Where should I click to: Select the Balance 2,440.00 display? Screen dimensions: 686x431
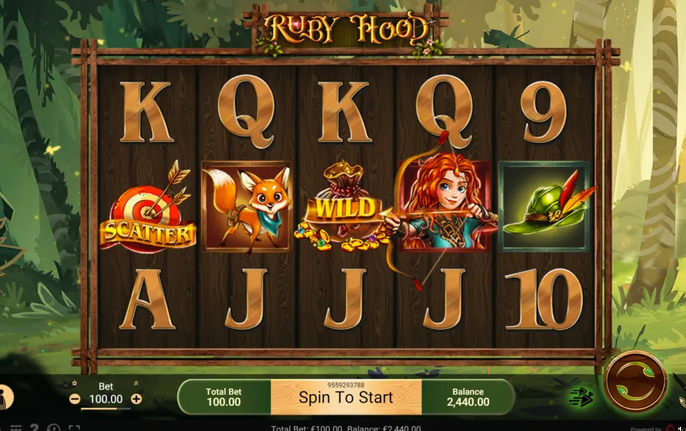pyautogui.click(x=468, y=397)
